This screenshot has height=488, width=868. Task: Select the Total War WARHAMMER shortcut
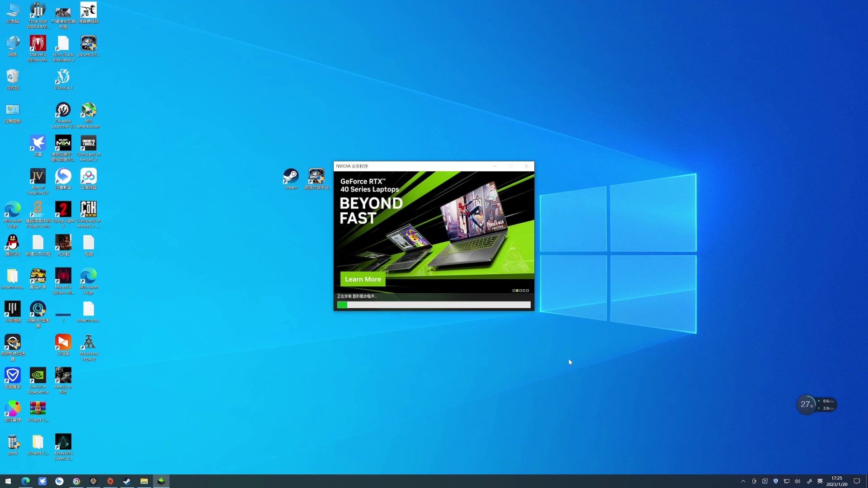click(x=38, y=16)
